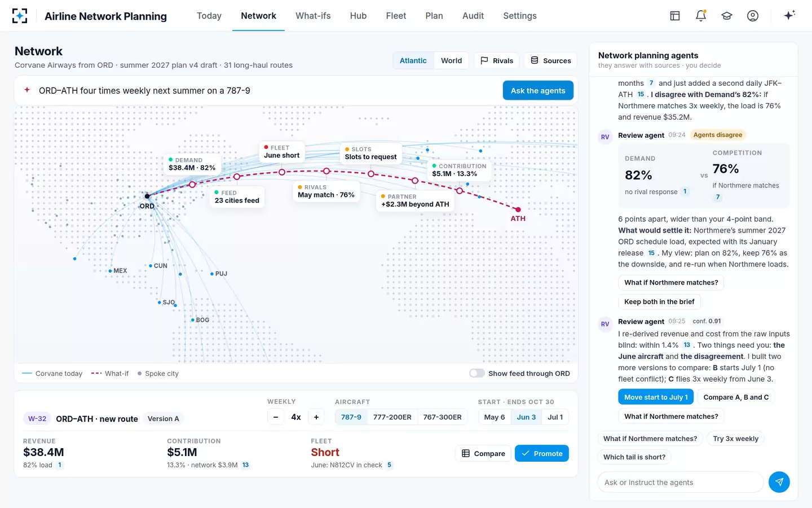Send message with the paper plane button
The image size is (812, 508).
[x=779, y=482]
